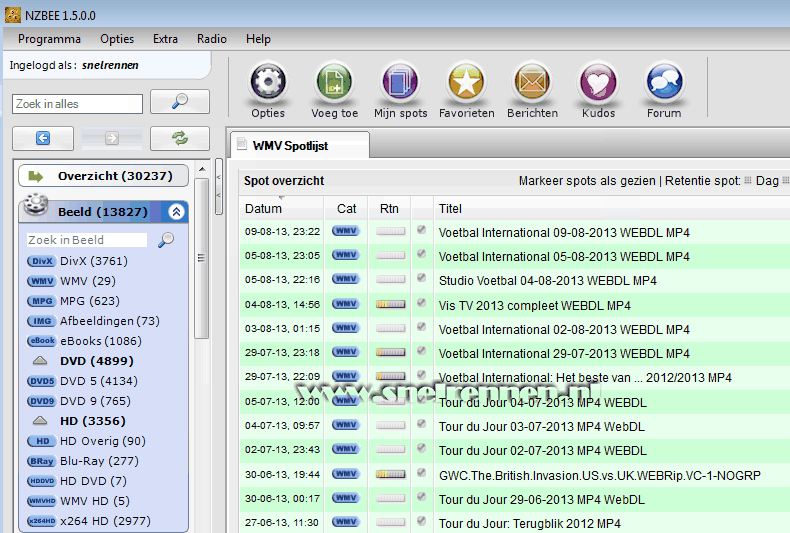The image size is (790, 533).
Task: Open the Radio menu
Action: (x=212, y=39)
